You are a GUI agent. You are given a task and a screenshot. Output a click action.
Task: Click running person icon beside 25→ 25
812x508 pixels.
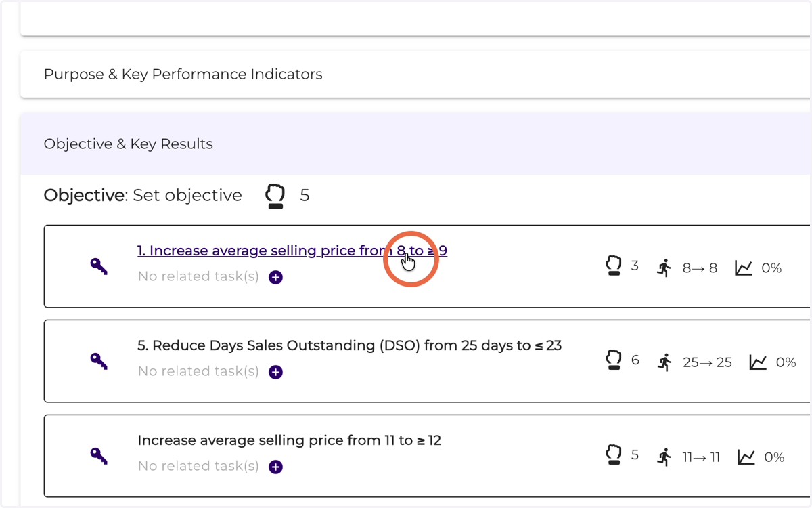coord(664,362)
